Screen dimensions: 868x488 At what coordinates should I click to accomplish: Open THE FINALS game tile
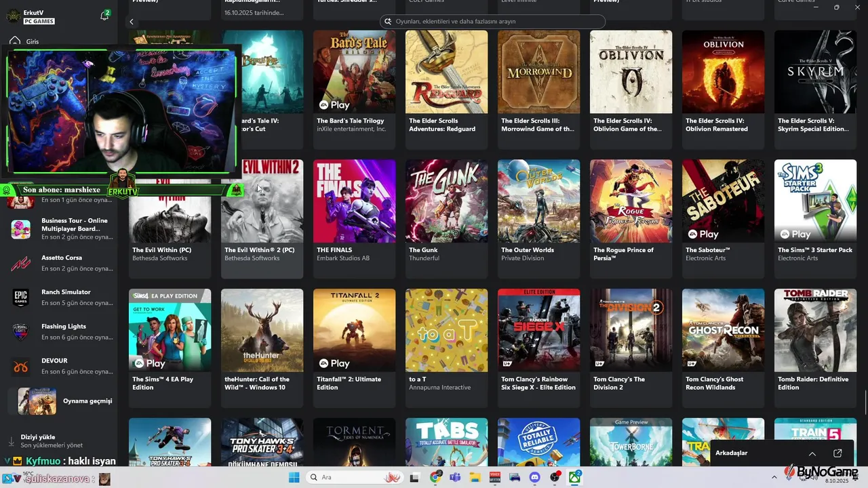[x=354, y=219]
